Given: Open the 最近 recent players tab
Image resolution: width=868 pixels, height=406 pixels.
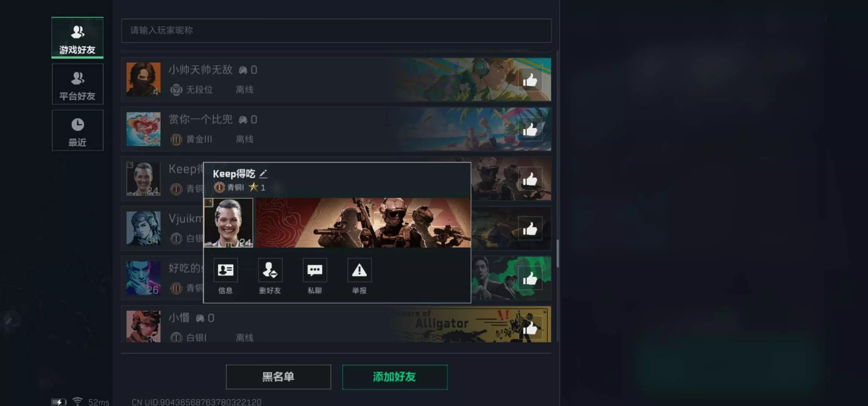Looking at the screenshot, I should click(x=77, y=130).
